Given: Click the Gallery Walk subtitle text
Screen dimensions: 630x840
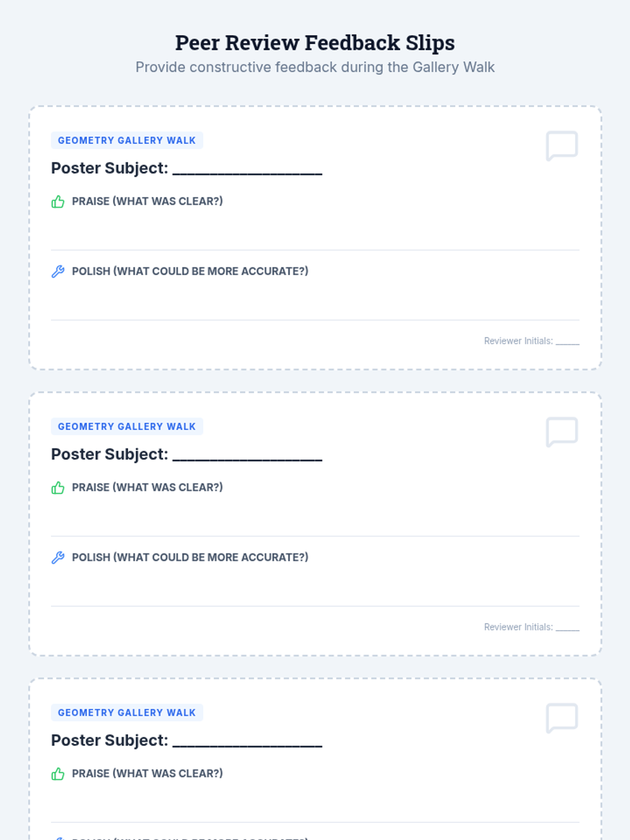Looking at the screenshot, I should pyautogui.click(x=315, y=67).
